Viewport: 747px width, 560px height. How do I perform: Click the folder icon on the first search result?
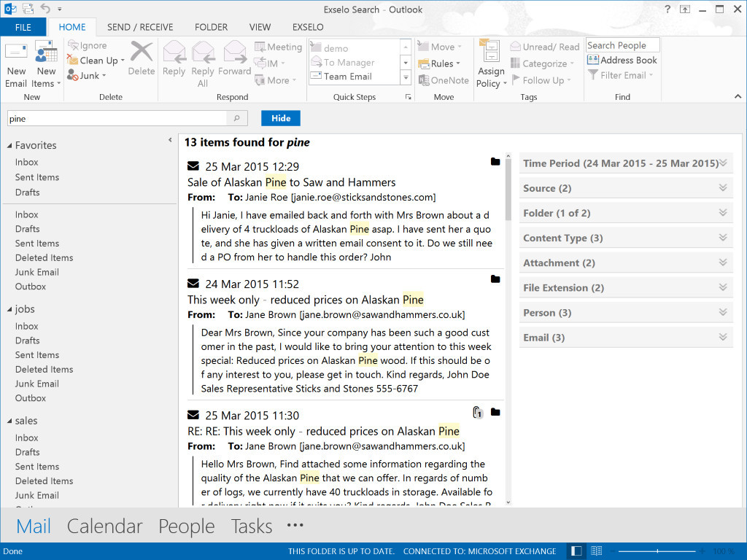pos(495,162)
